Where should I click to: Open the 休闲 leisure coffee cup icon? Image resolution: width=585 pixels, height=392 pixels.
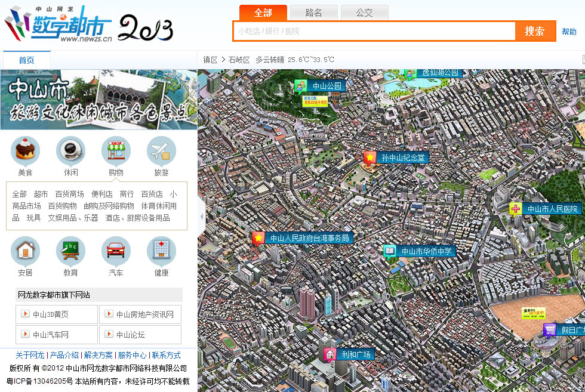coord(70,151)
